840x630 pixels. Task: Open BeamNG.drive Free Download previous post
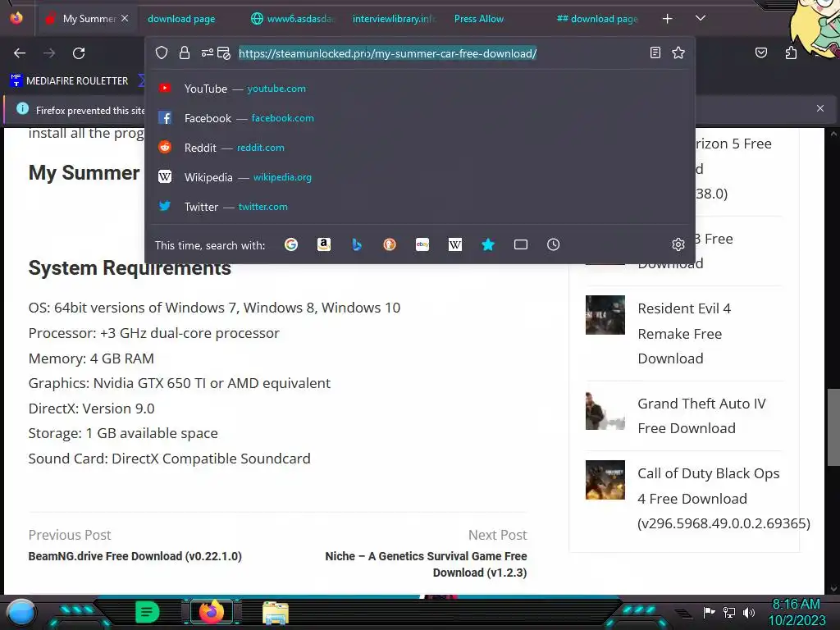[135, 556]
